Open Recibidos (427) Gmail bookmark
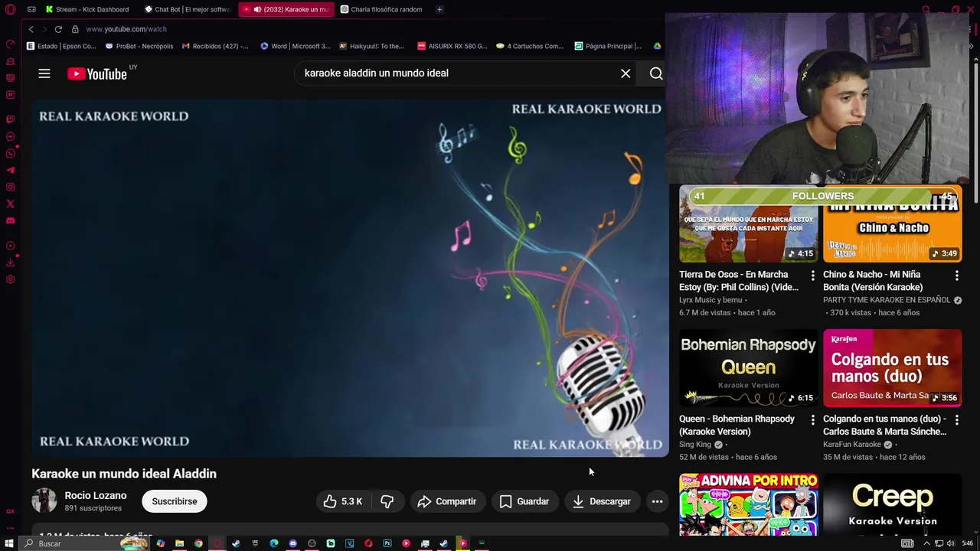Viewport: 980px width, 551px height. pyautogui.click(x=215, y=46)
